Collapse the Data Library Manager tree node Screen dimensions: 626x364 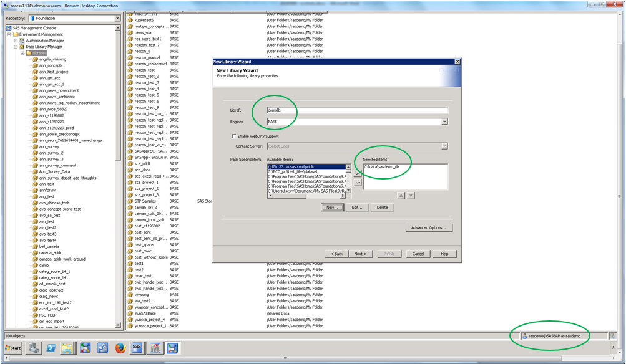[x=16, y=47]
